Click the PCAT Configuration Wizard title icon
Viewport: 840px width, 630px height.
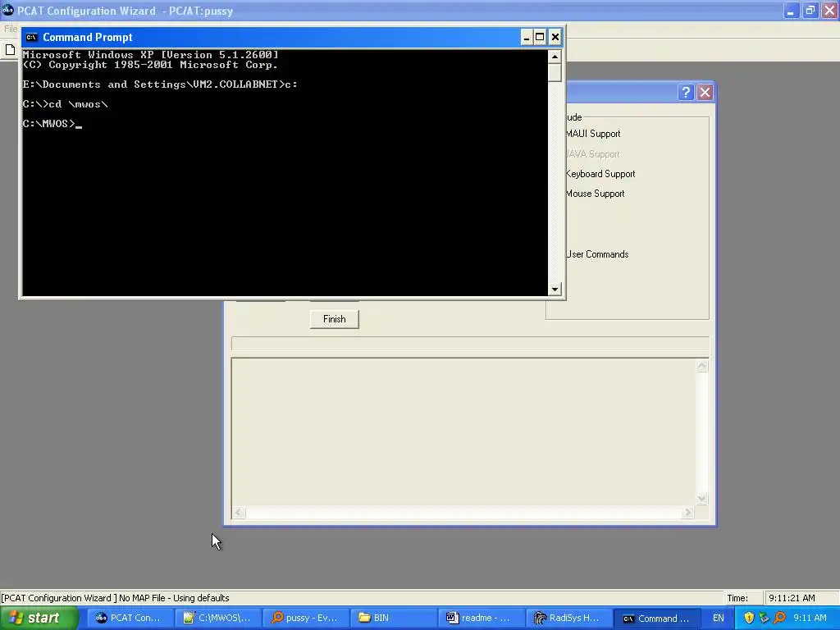pyautogui.click(x=7, y=10)
